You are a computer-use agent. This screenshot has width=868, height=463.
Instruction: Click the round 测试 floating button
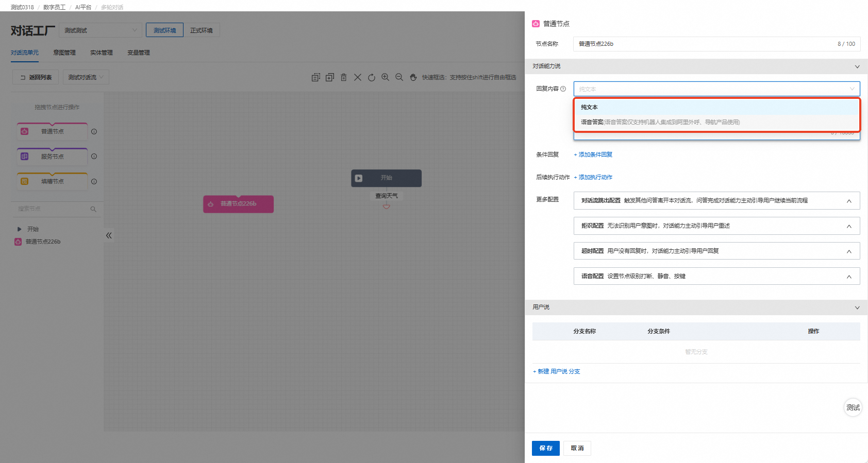(853, 407)
